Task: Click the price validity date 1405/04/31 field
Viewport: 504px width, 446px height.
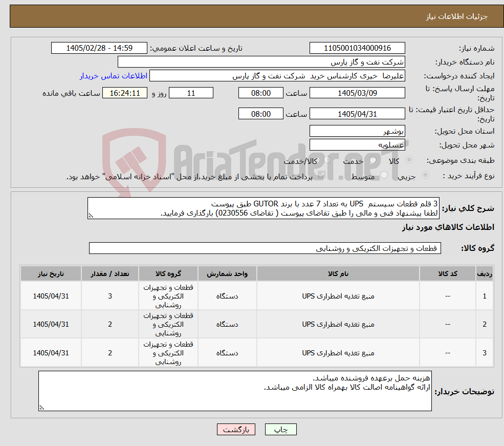Action: point(357,114)
